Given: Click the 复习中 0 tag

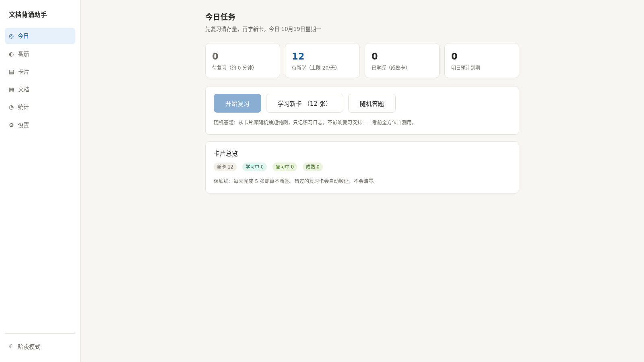Looking at the screenshot, I should 285,167.
